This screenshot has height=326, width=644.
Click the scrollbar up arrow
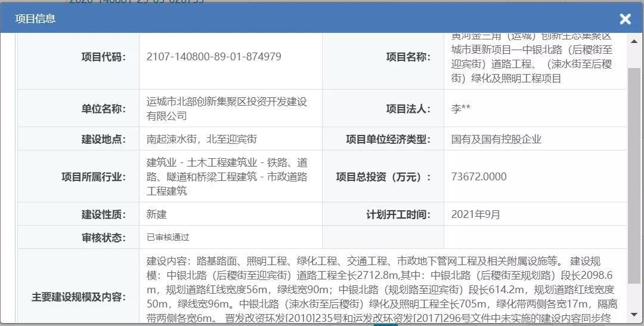coord(634,41)
